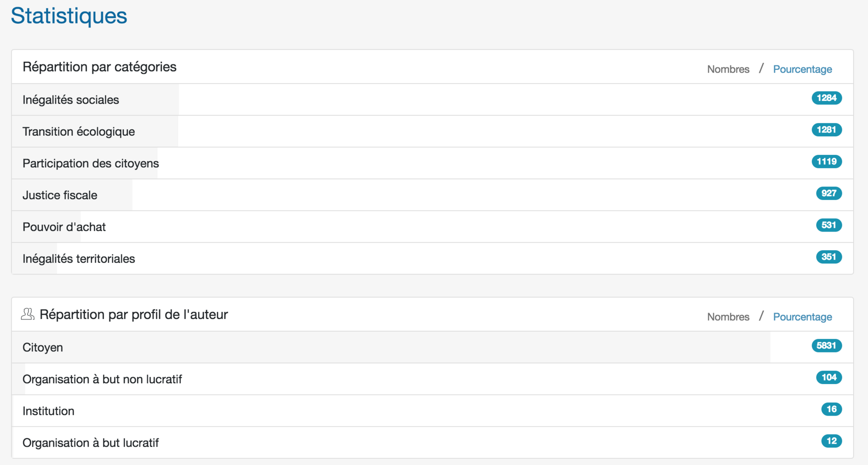The image size is (868, 465).
Task: Show author profile stats as Nombres
Action: click(x=728, y=317)
